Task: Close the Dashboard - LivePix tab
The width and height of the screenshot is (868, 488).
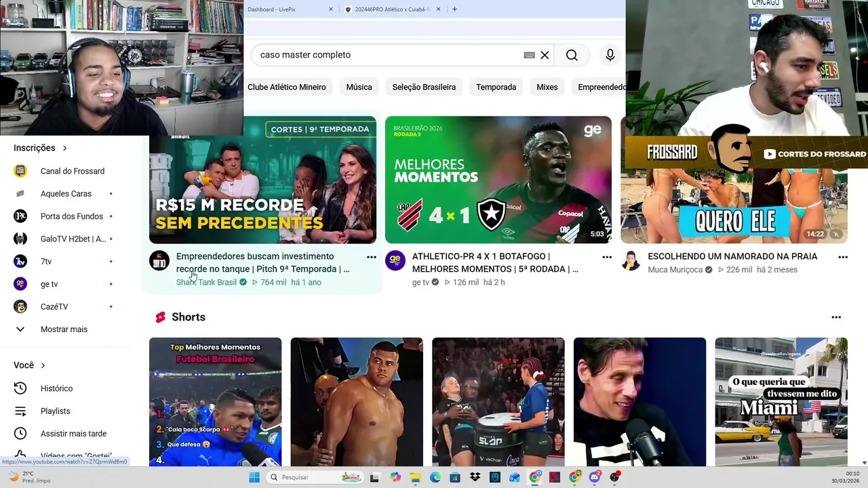Action: click(x=331, y=9)
